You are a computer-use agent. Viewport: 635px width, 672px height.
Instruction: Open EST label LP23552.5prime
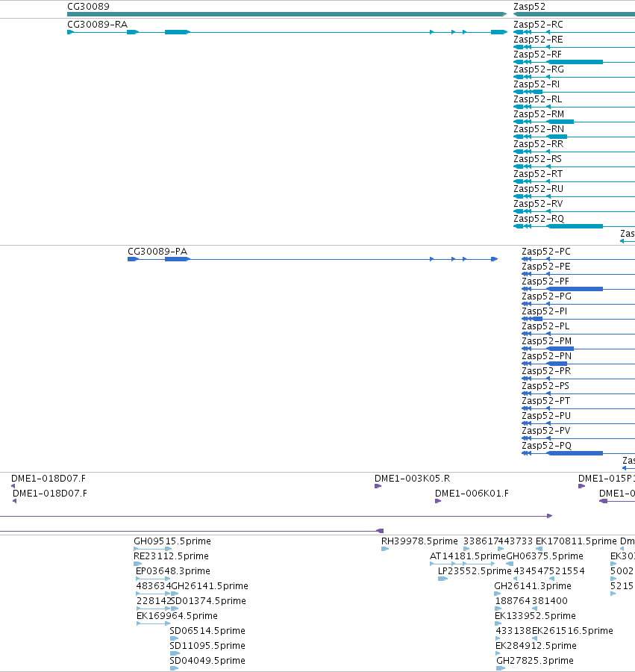click(475, 571)
